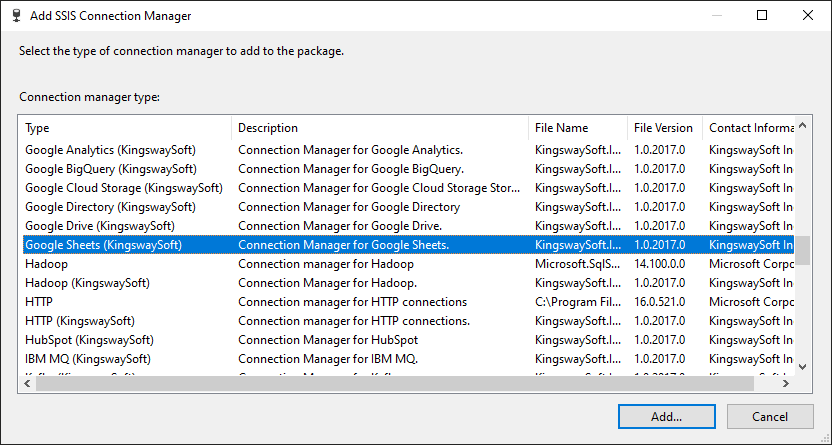Maximize the dialog window
Viewport: 832px width, 445px height.
click(762, 15)
